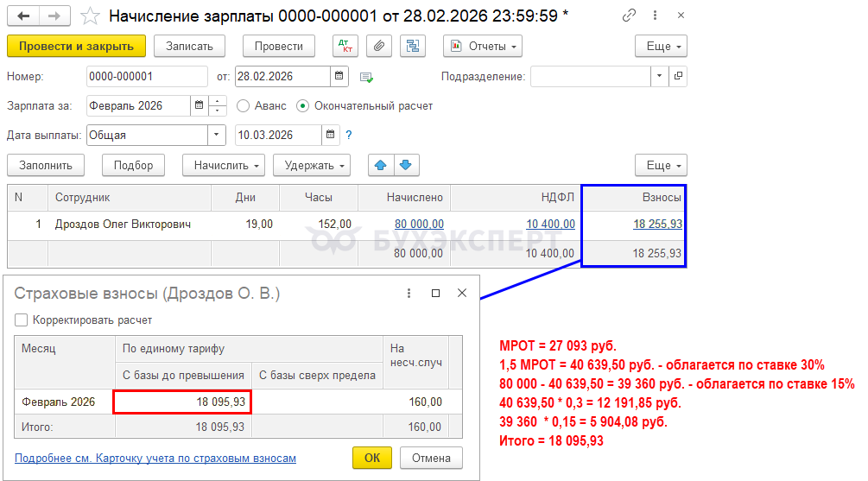Screen dimensions: 868x481
Task: Move row down with blue arrow
Action: [406, 165]
